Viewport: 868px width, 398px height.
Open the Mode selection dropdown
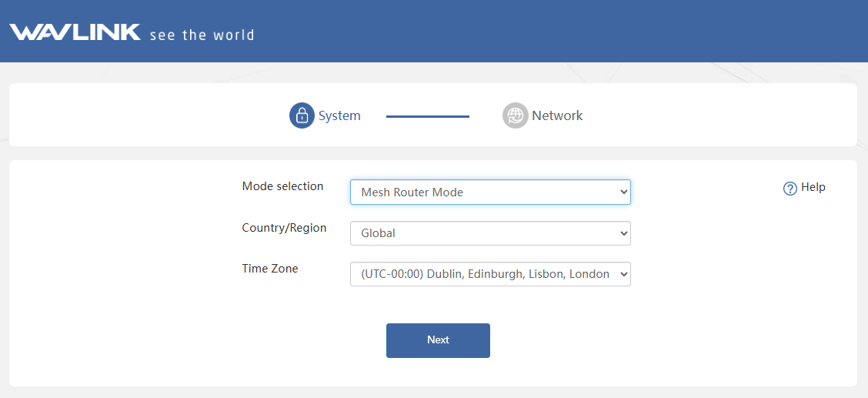(x=490, y=192)
